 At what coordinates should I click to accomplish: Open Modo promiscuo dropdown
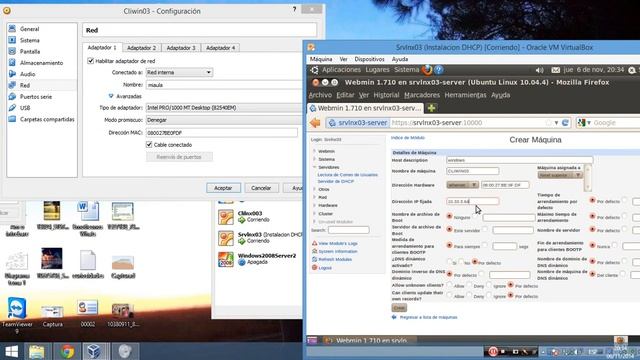pyautogui.click(x=224, y=120)
